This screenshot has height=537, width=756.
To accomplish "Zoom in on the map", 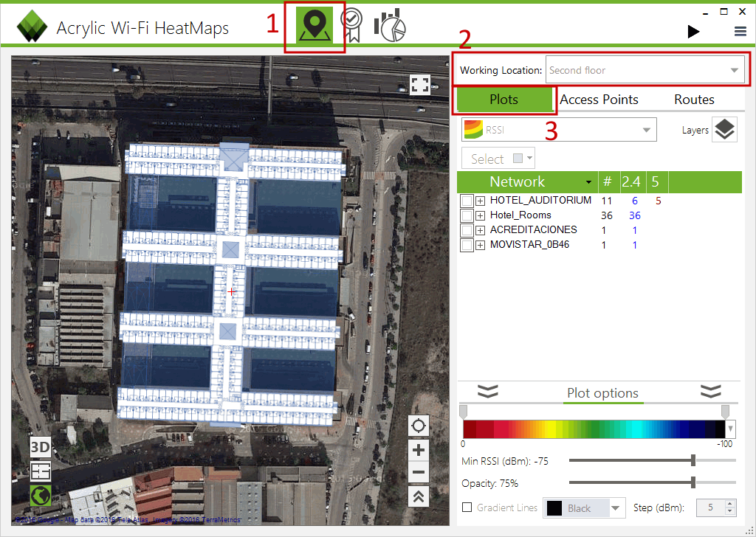I will (419, 450).
